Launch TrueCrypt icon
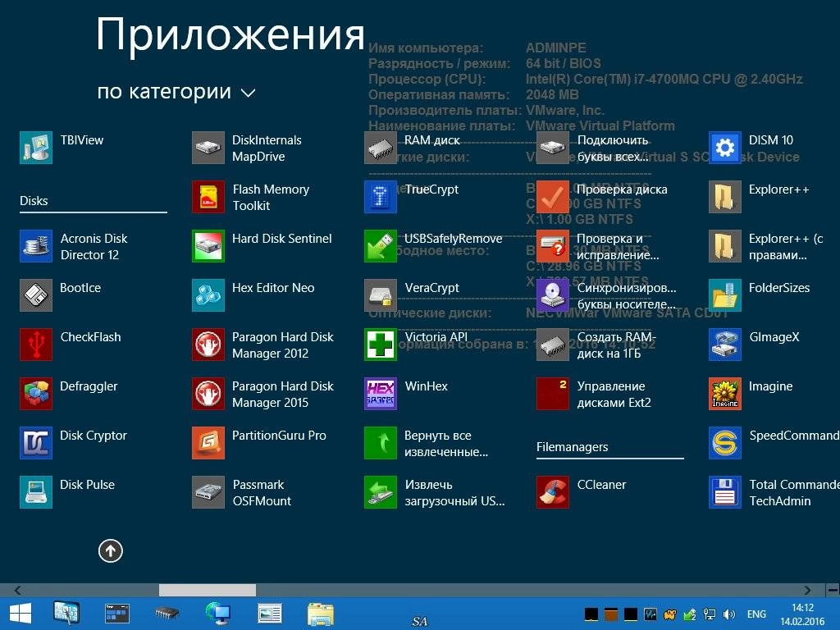The height and width of the screenshot is (630, 840). pos(381,197)
